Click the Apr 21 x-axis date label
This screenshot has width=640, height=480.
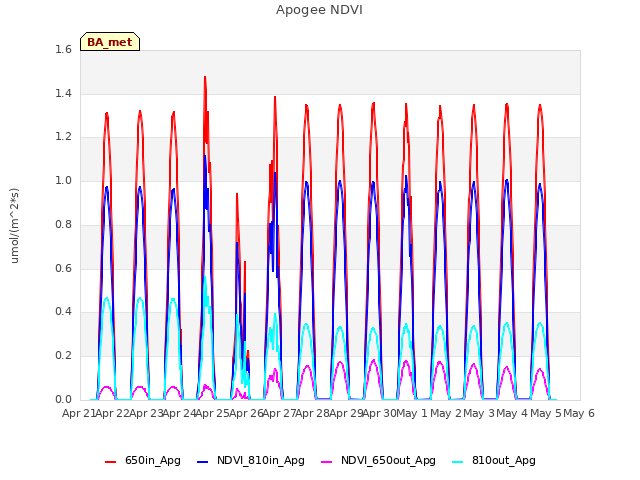(79, 413)
